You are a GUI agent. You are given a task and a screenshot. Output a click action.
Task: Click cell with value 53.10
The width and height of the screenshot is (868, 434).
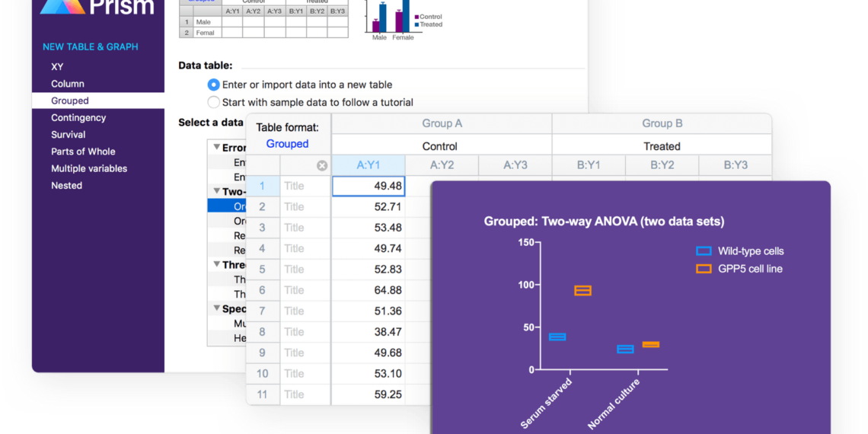point(368,374)
